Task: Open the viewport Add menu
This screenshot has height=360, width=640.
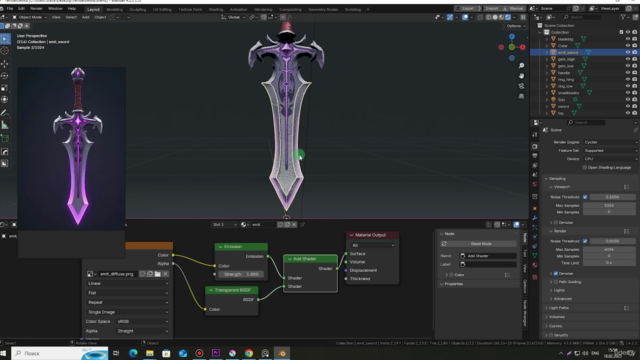Action: pos(86,17)
